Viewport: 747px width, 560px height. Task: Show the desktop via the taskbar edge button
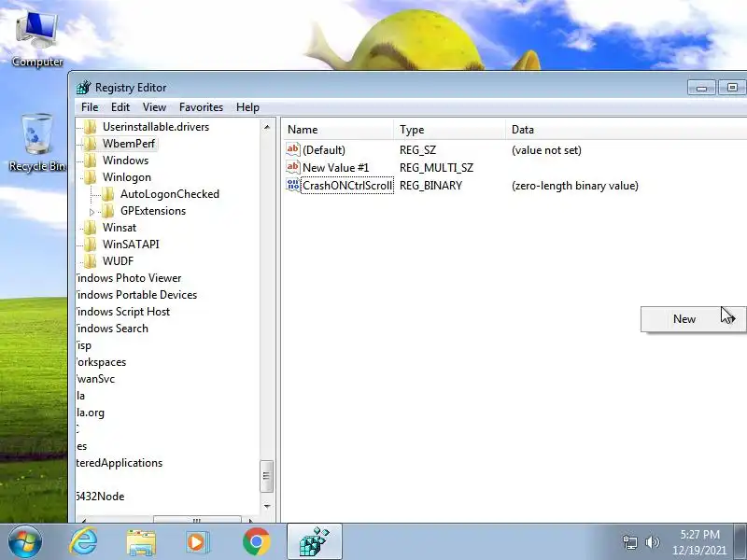[741, 542]
